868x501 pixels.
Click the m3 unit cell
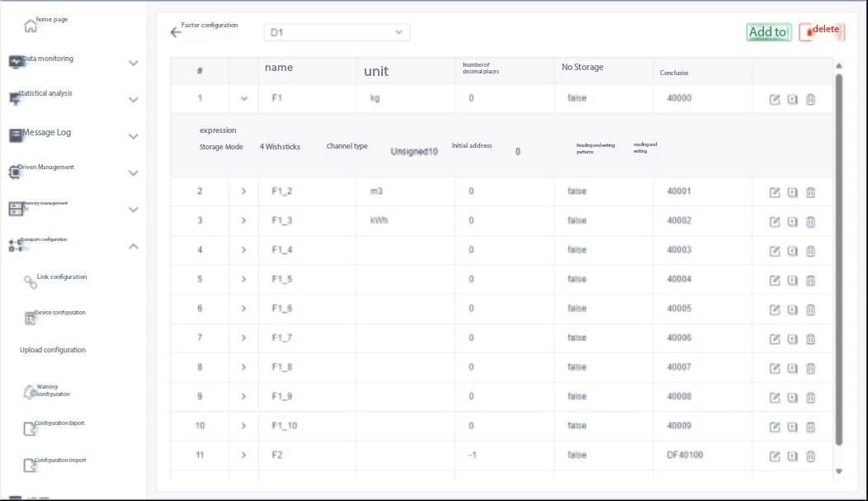(376, 191)
